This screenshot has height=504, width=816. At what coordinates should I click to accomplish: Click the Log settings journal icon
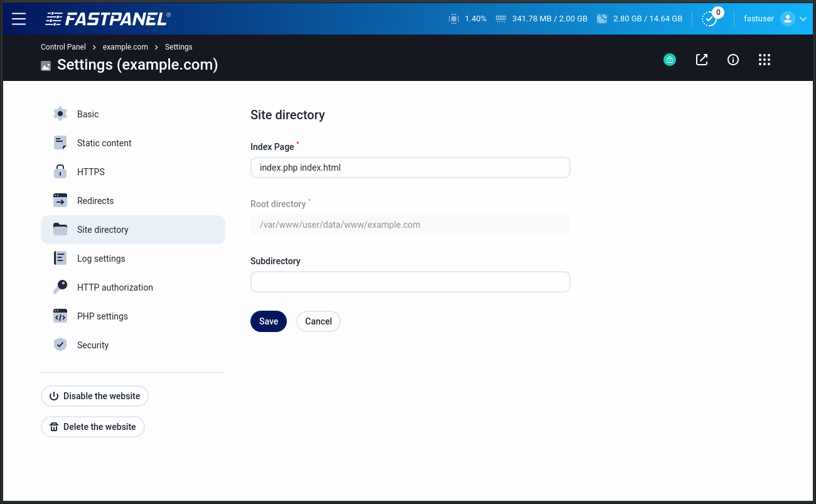point(60,258)
